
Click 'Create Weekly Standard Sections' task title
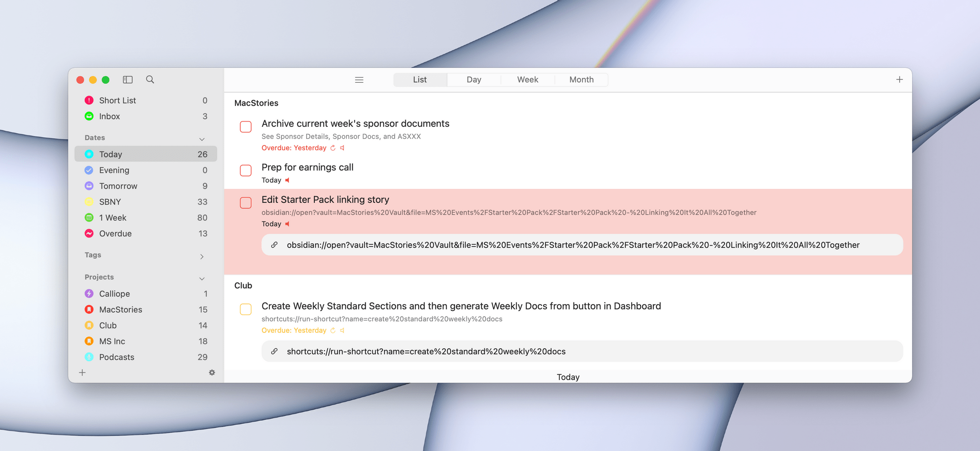[x=461, y=306]
